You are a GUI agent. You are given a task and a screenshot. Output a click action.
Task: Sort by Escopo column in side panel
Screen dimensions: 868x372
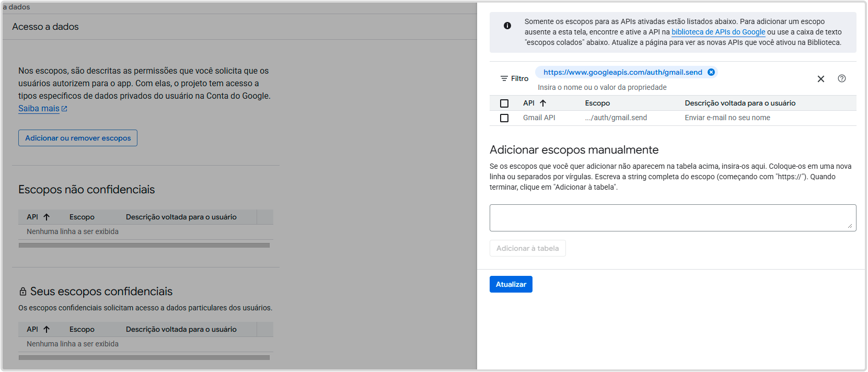coord(597,103)
